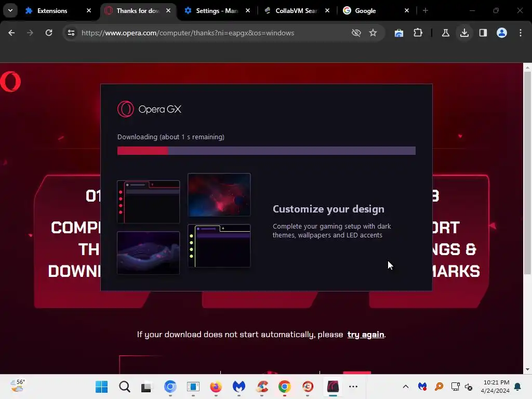
Task: Open the notifications bell icon
Action: [x=518, y=387]
